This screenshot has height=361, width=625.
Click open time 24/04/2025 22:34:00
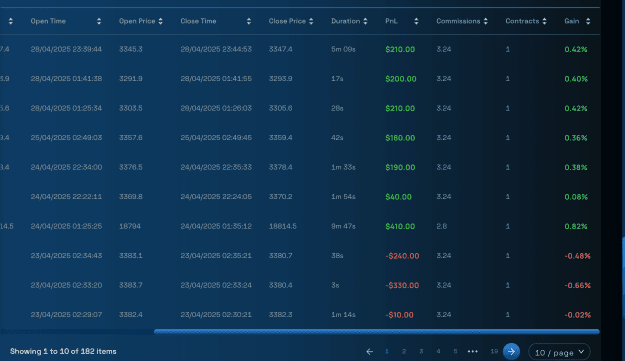click(x=66, y=167)
